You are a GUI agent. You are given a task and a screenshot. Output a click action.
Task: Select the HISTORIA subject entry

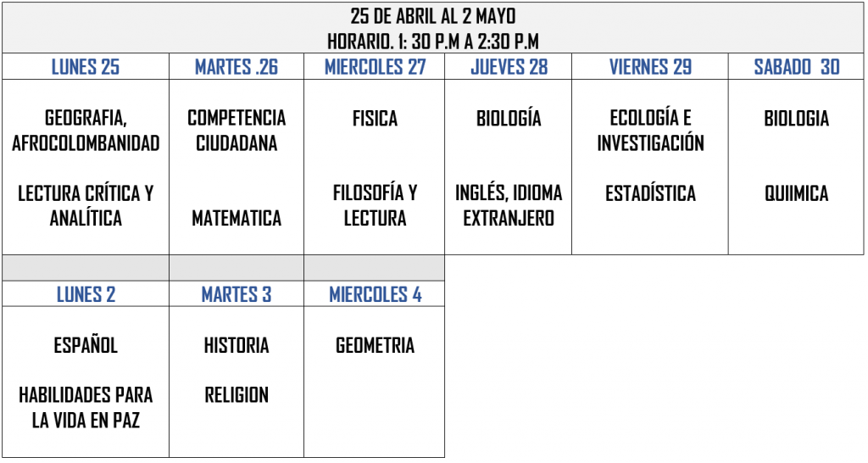236,346
